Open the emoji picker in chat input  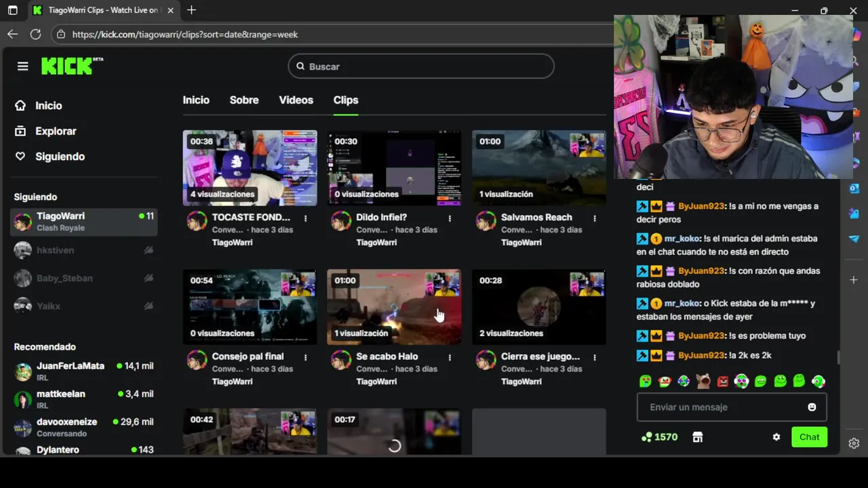point(812,407)
